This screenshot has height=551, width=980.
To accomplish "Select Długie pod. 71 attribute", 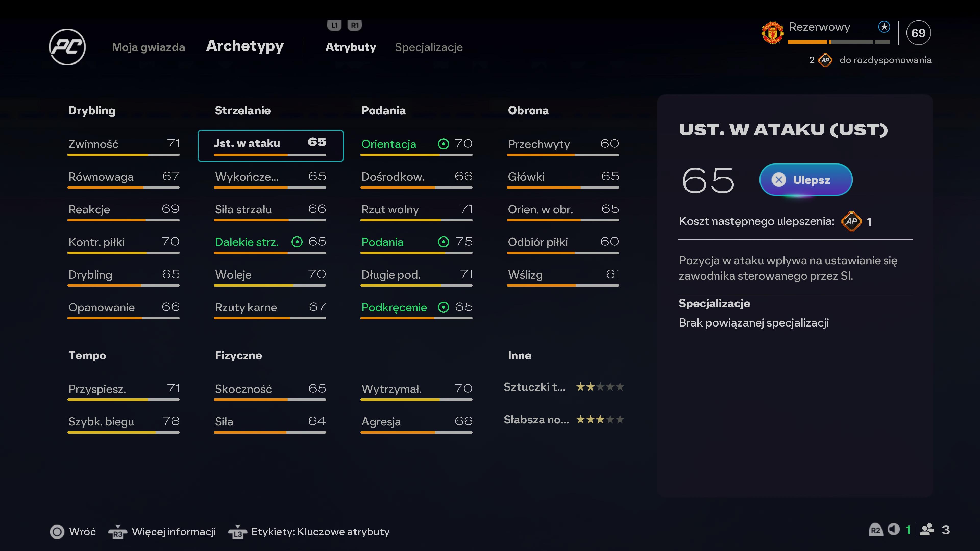I will coord(416,277).
